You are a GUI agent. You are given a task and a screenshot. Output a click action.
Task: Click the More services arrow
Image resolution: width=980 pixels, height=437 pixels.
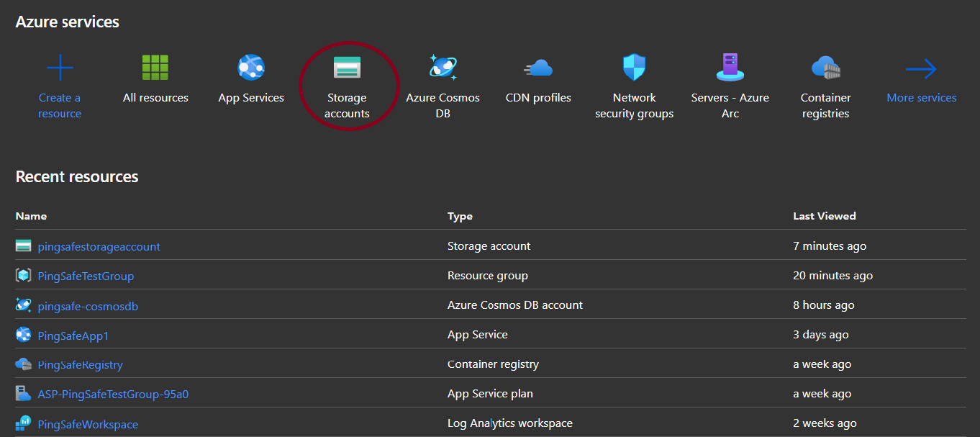[921, 69]
